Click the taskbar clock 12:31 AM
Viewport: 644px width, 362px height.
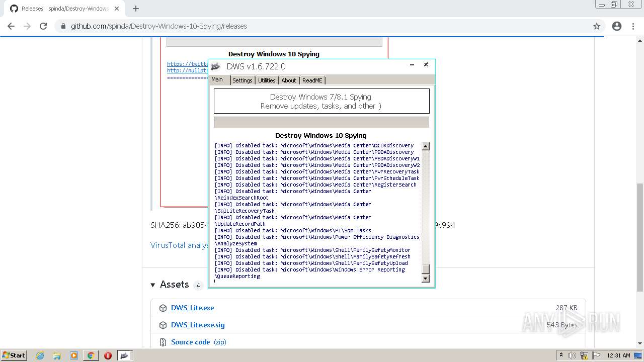[619, 355]
